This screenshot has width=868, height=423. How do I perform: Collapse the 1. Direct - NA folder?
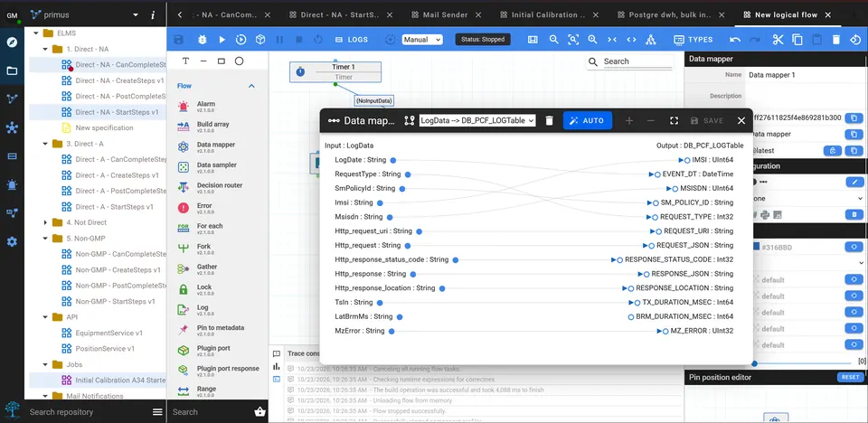point(46,50)
